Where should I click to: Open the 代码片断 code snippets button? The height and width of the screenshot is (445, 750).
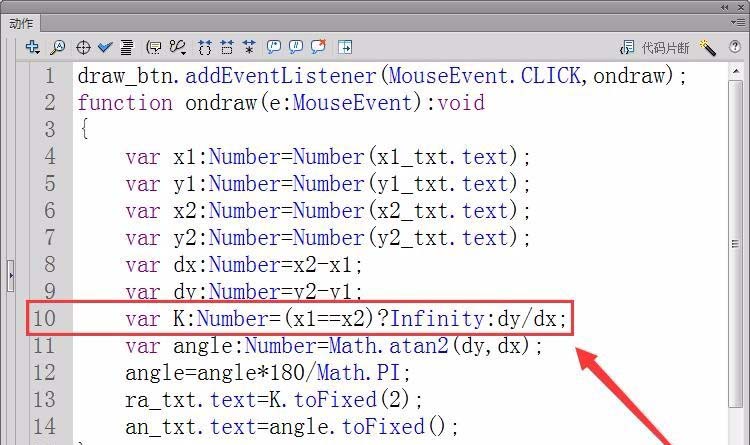tap(654, 47)
